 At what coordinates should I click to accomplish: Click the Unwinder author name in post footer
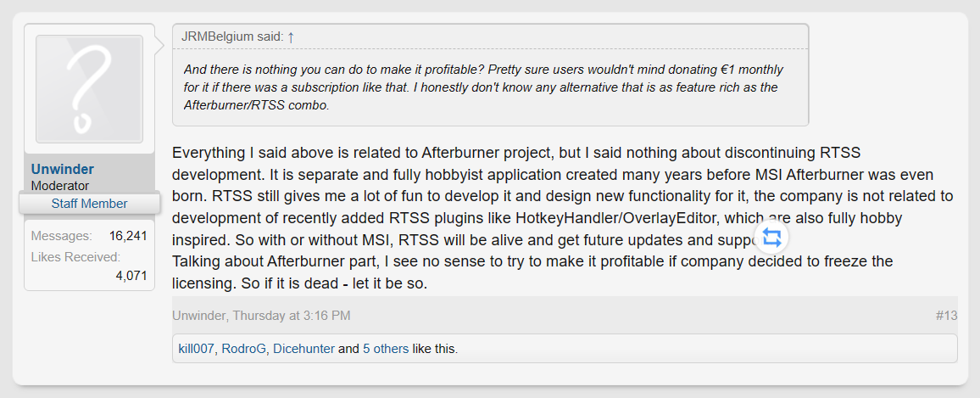[x=199, y=316]
